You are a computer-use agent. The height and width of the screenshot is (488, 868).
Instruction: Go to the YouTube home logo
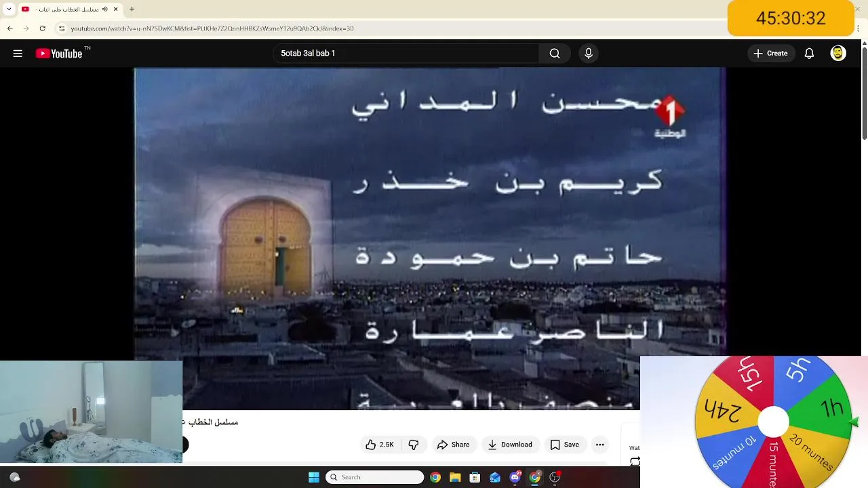pos(59,54)
